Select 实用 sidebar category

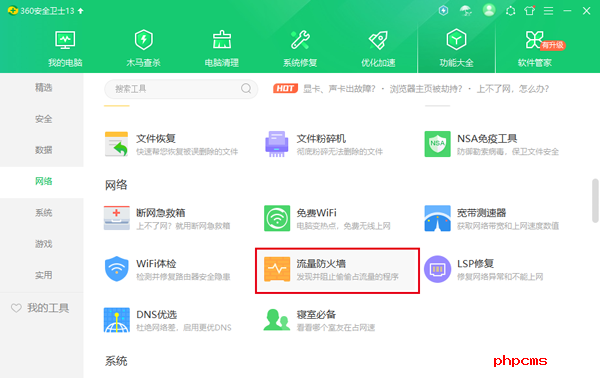(x=44, y=275)
